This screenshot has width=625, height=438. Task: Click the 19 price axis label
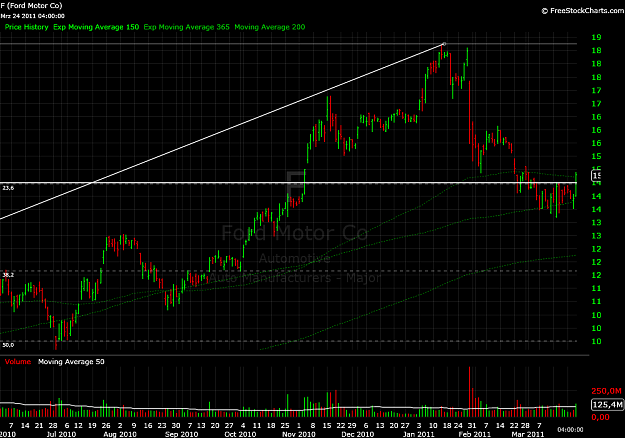pos(596,37)
